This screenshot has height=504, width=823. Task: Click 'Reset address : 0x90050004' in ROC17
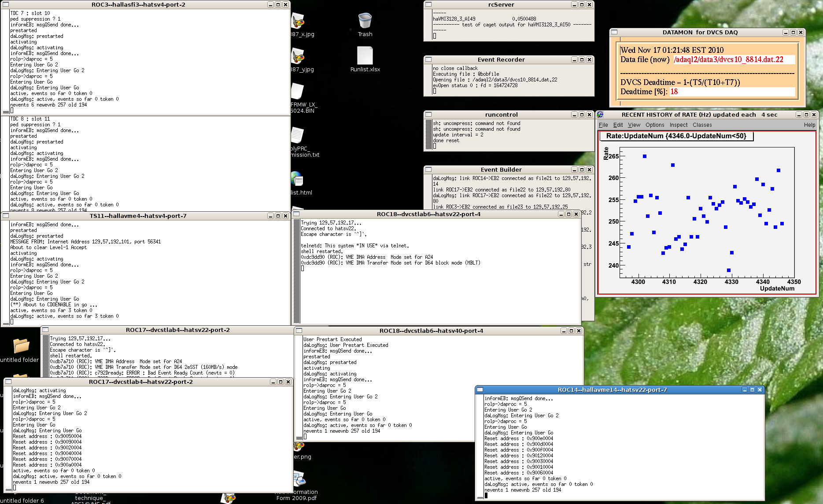(47, 436)
